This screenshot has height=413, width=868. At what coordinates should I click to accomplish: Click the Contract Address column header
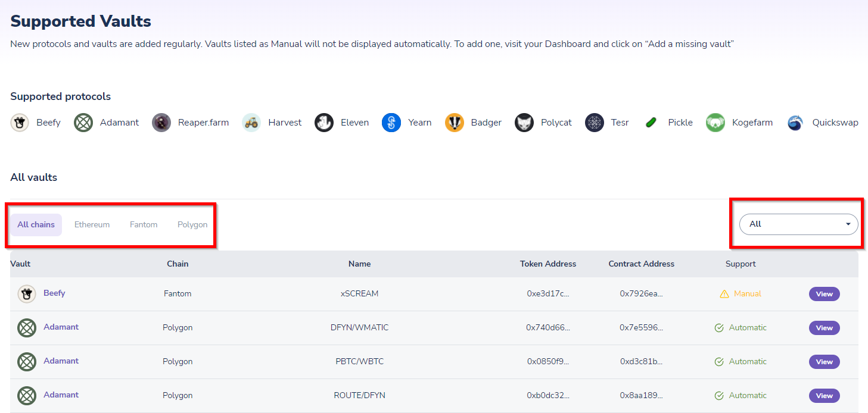click(x=642, y=264)
